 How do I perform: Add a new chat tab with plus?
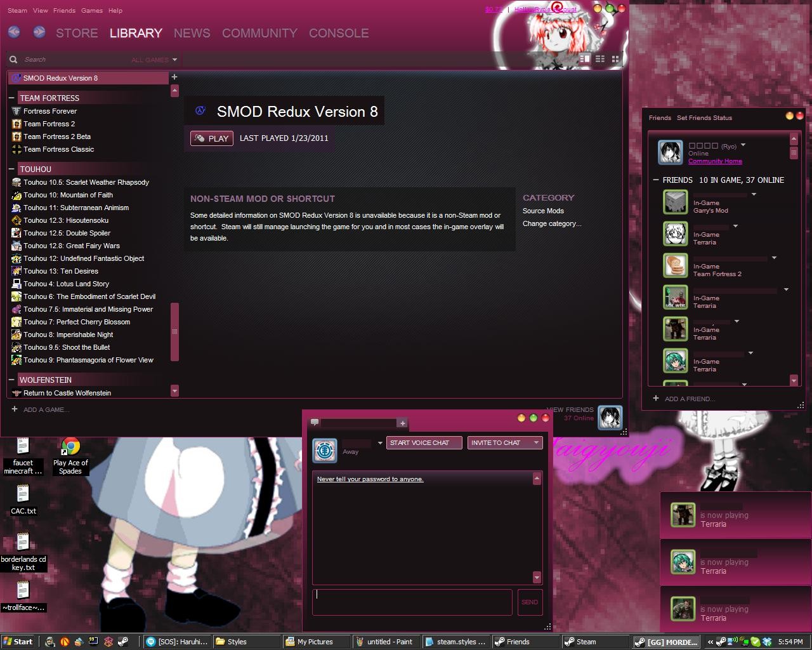click(402, 423)
